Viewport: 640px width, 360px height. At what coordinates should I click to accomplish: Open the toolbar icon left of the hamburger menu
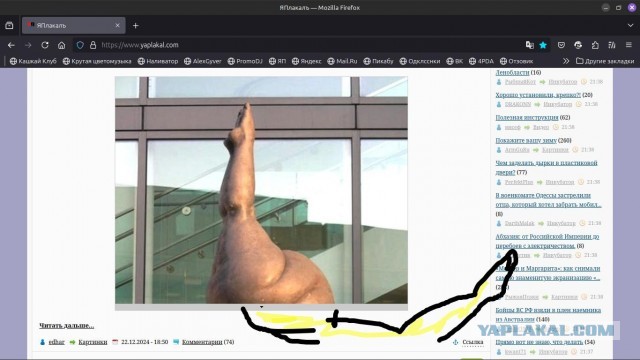coord(612,45)
